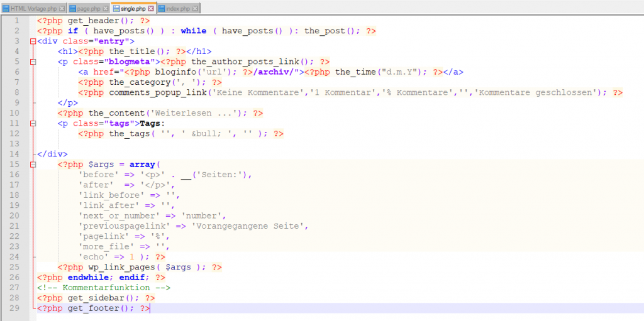Click the get_footer() line
The height and width of the screenshot is (321, 644).
click(93, 308)
